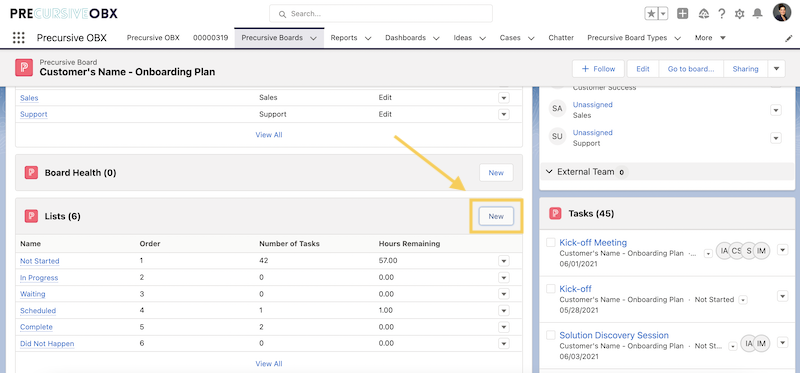Screen dimensions: 800x373
Task: Open row actions for Complete list
Action: point(504,327)
